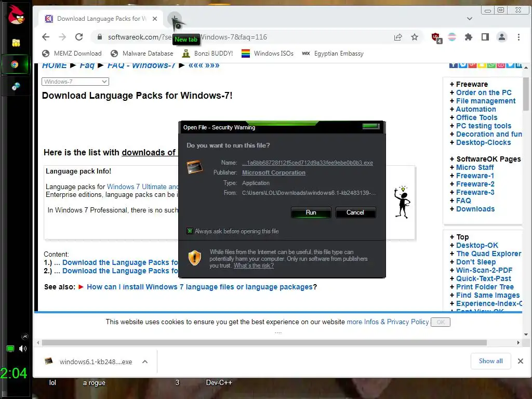Open the Automation sidebar link
The image size is (532, 399).
[476, 109]
